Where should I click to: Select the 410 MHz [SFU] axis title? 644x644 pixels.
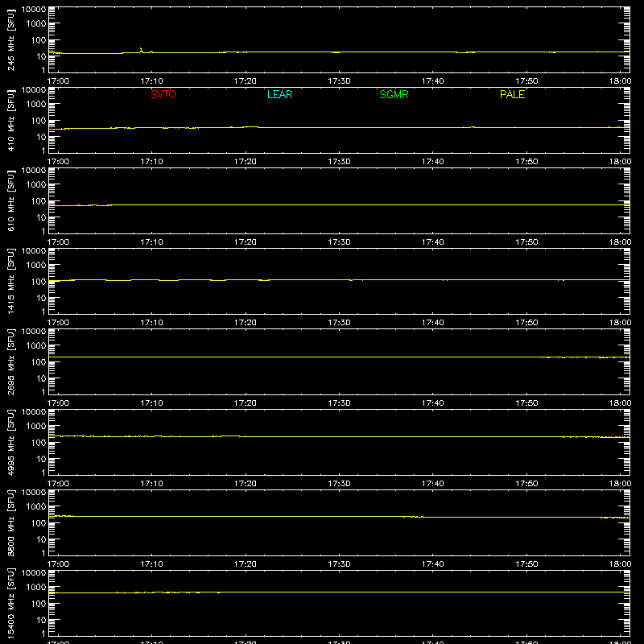(x=11, y=120)
